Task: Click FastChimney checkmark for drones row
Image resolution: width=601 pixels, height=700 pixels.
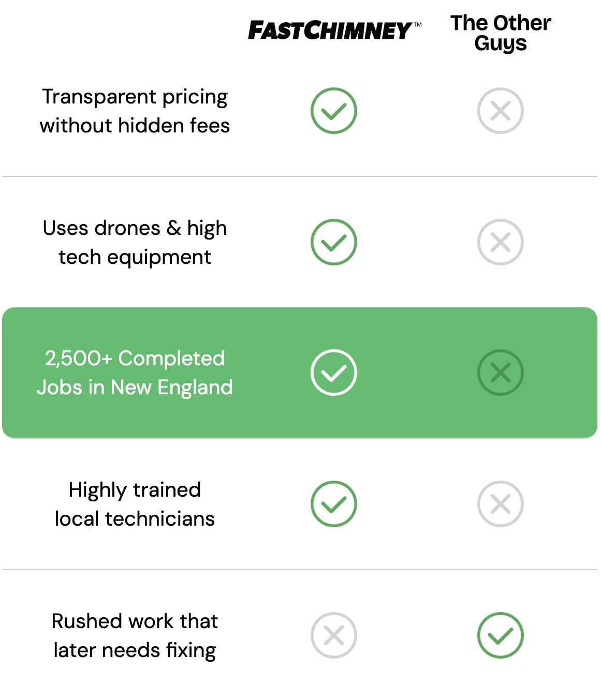Action: click(x=334, y=242)
